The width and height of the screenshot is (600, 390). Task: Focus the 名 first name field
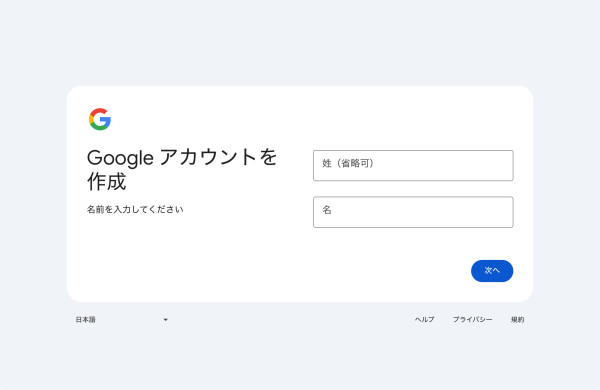coord(413,212)
